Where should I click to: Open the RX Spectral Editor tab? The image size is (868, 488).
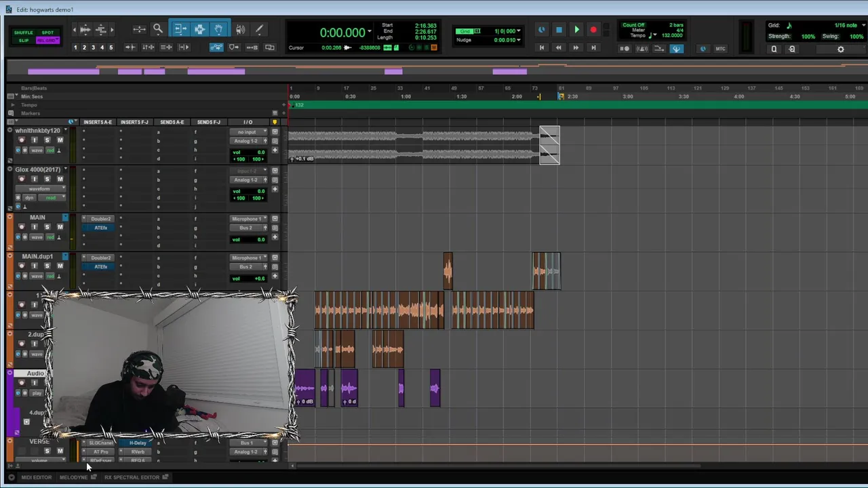132,477
